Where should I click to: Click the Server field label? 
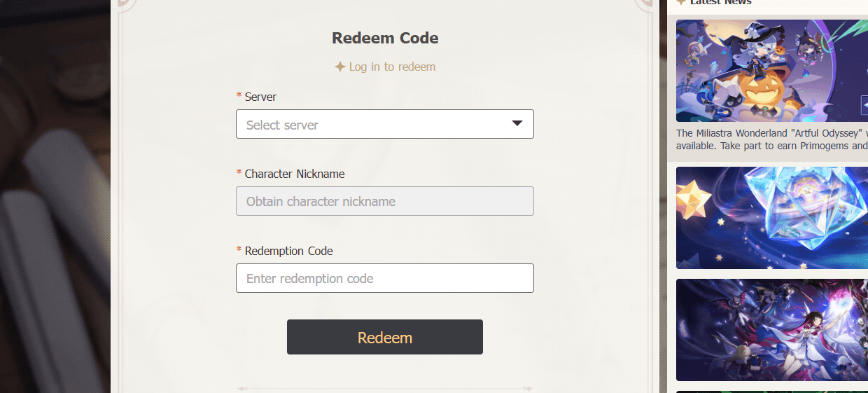pos(260,97)
